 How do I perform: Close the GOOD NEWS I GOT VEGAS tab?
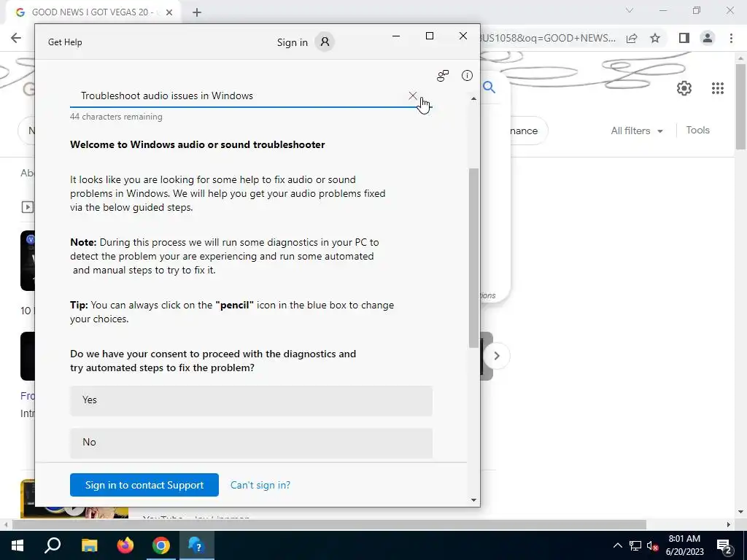(169, 13)
